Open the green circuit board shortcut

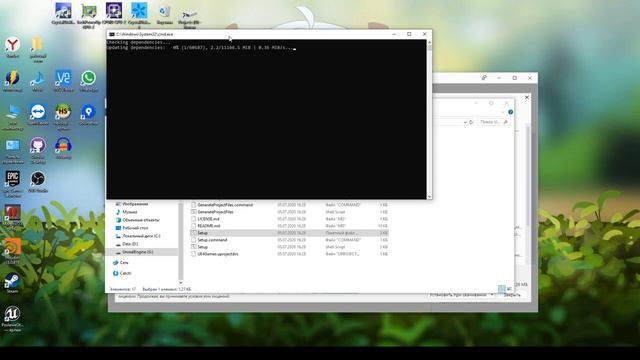point(89,16)
